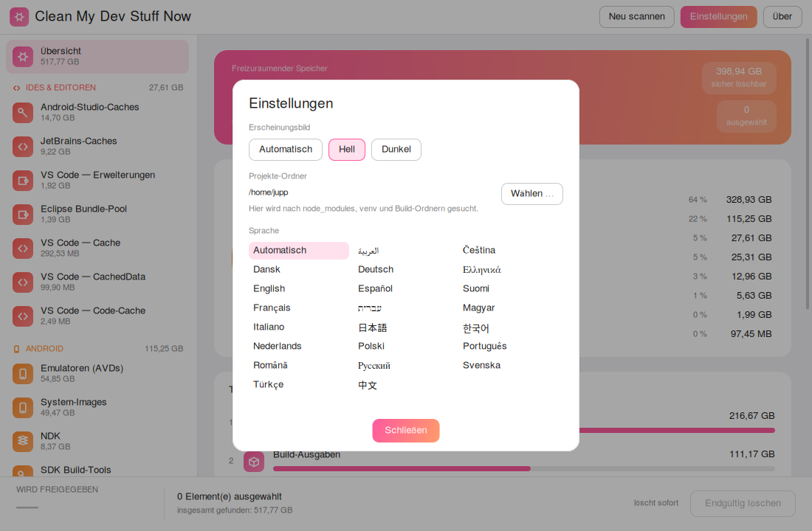The image size is (812, 531).
Task: Click the Emulatoren (AVDs) phone icon
Action: (x=23, y=374)
